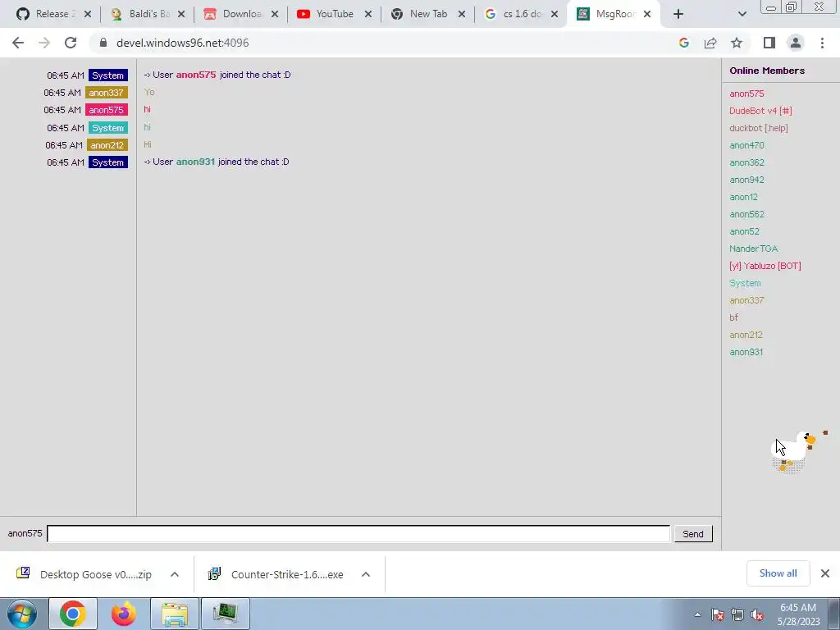Click the Desktop Goose zip file icon
The height and width of the screenshot is (630, 840).
click(23, 573)
